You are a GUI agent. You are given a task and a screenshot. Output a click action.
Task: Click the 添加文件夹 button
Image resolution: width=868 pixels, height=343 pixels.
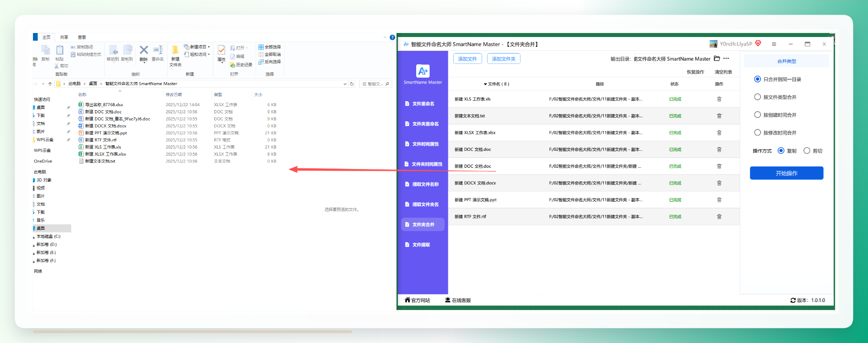tap(504, 59)
